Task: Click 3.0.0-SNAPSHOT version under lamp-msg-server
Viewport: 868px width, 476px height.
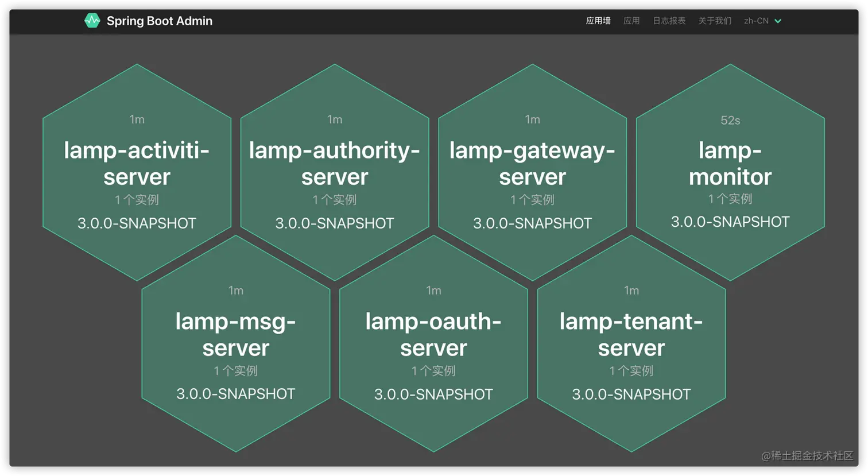Action: pyautogui.click(x=236, y=394)
